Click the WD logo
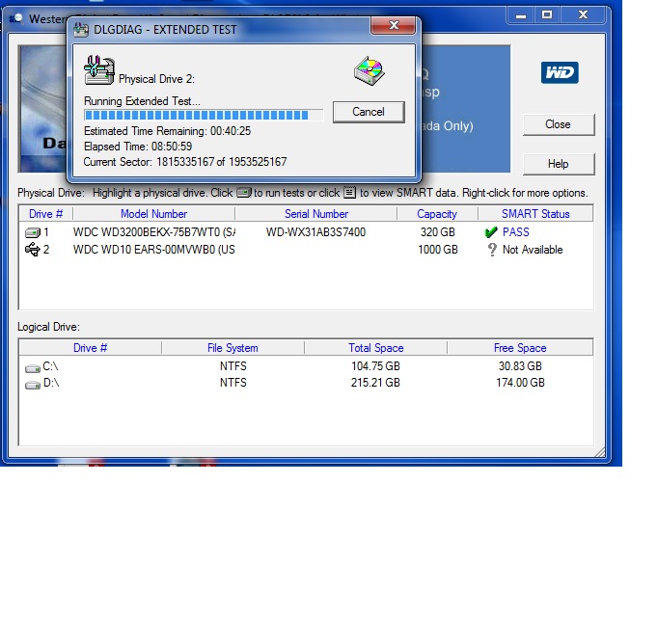 (560, 73)
